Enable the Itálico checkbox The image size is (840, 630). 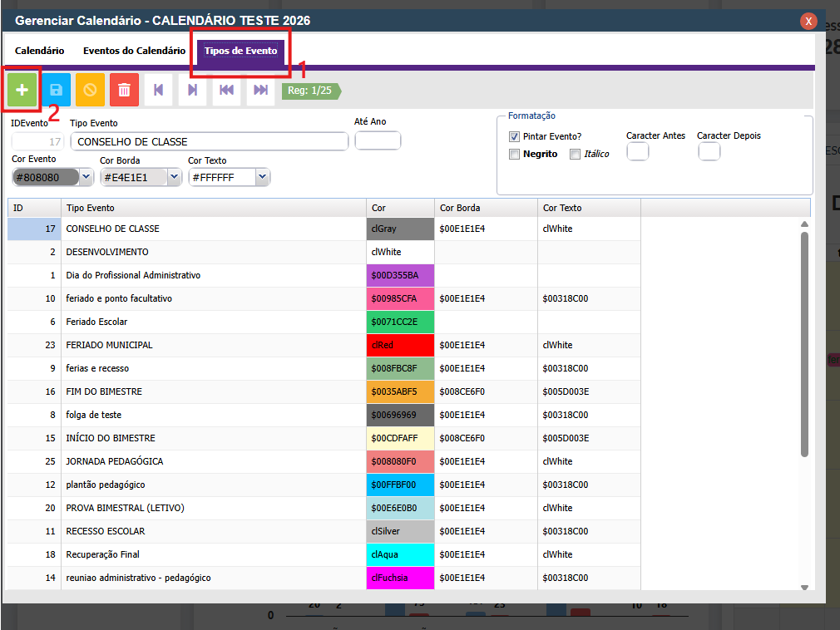pyautogui.click(x=575, y=154)
